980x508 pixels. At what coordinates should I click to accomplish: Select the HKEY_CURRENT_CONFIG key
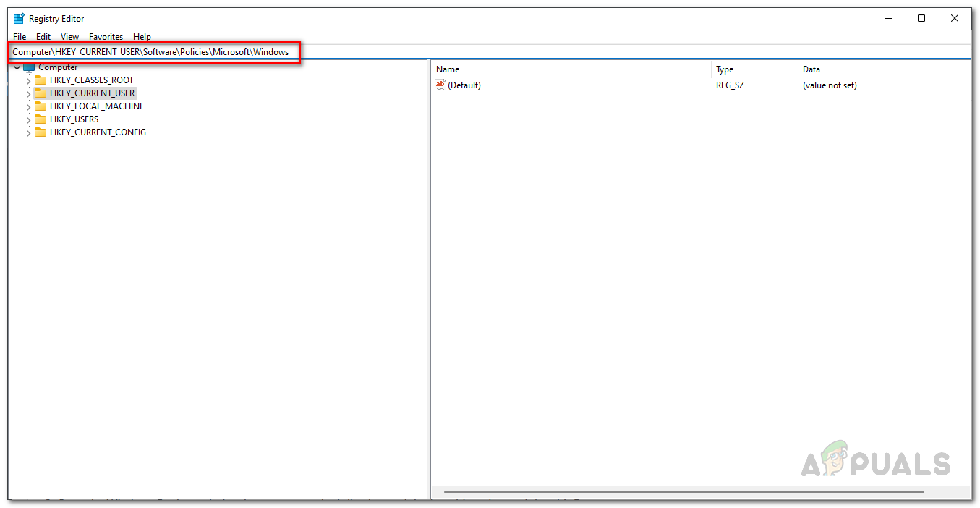tap(98, 132)
